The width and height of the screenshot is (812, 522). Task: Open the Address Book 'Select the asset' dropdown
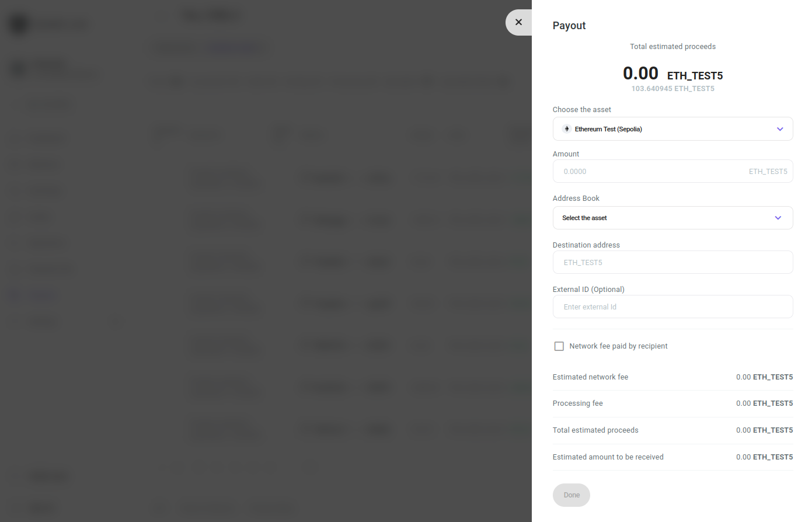[x=672, y=218]
